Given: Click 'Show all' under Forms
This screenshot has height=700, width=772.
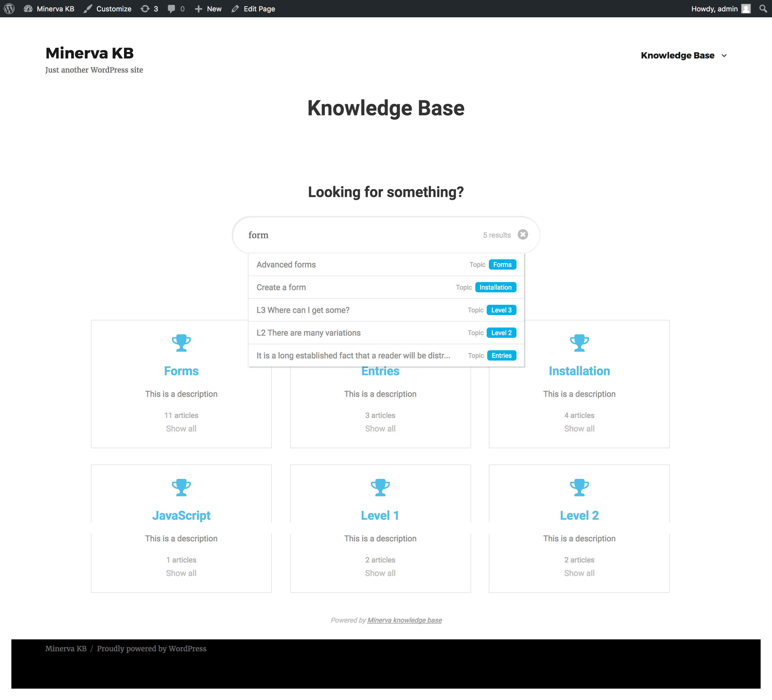Looking at the screenshot, I should click(x=181, y=428).
